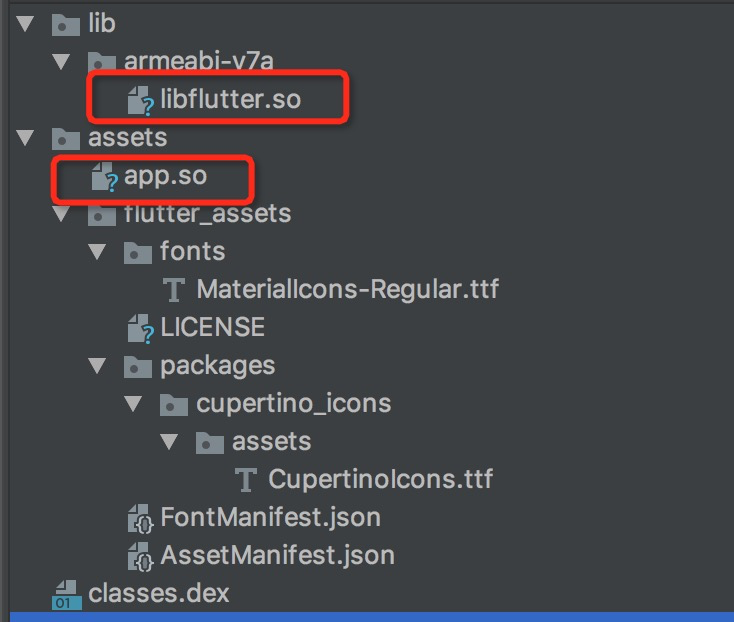Collapse the assets root folder

[x=25, y=137]
